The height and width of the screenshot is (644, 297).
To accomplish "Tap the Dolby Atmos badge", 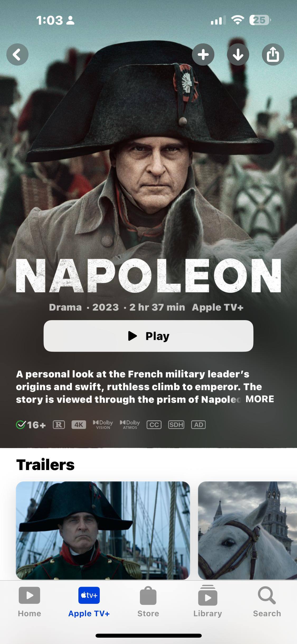I will pyautogui.click(x=130, y=425).
